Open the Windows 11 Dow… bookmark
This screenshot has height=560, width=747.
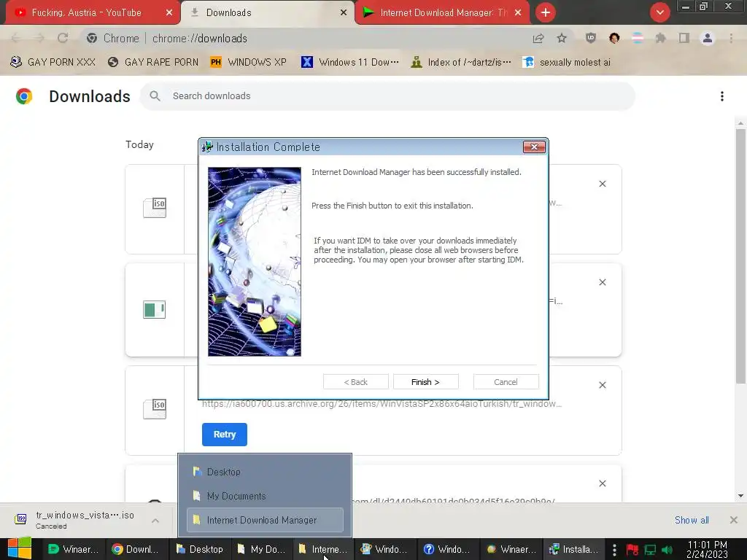pos(349,62)
